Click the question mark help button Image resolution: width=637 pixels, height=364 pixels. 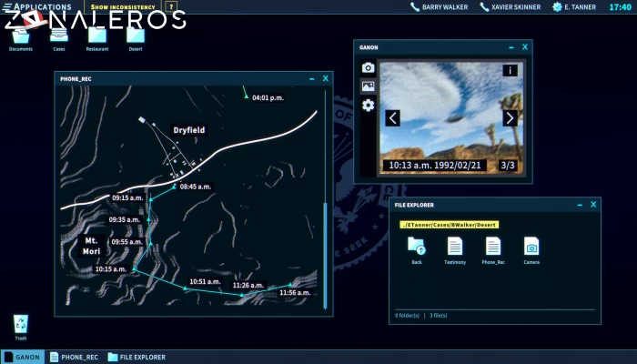[171, 7]
